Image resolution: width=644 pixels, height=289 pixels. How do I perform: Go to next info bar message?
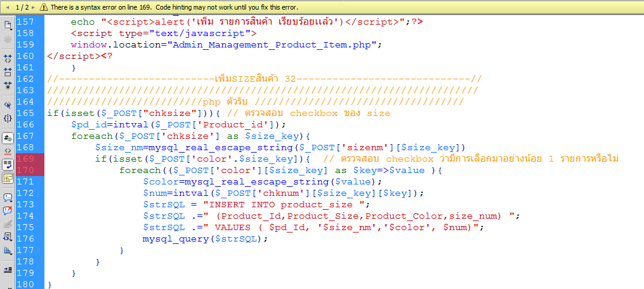33,7
